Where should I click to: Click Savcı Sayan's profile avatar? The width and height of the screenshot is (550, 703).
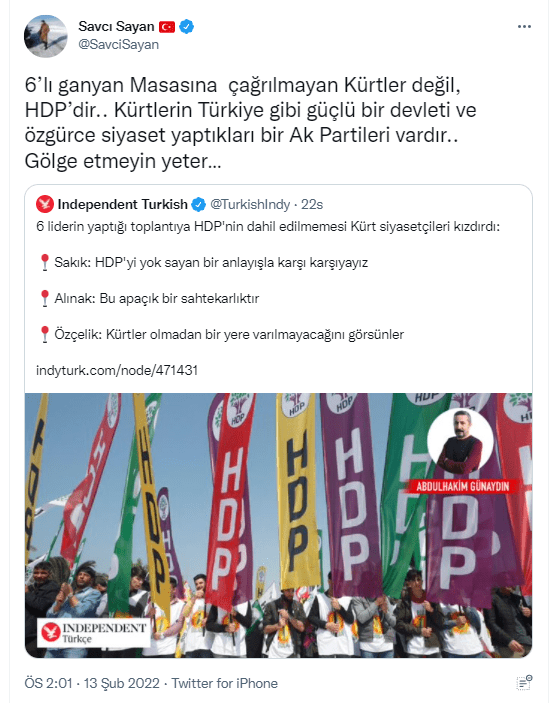click(x=46, y=36)
